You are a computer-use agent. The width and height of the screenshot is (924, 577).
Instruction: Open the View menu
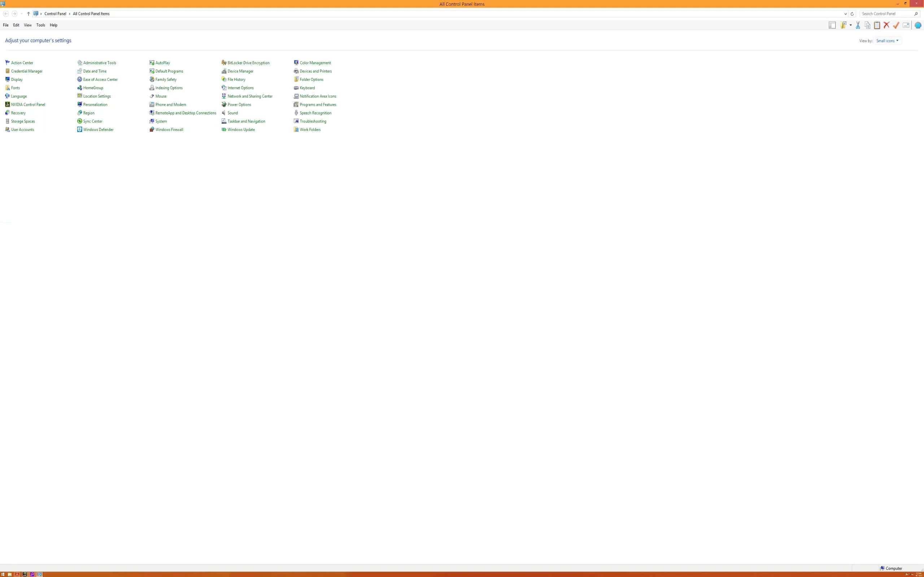27,25
